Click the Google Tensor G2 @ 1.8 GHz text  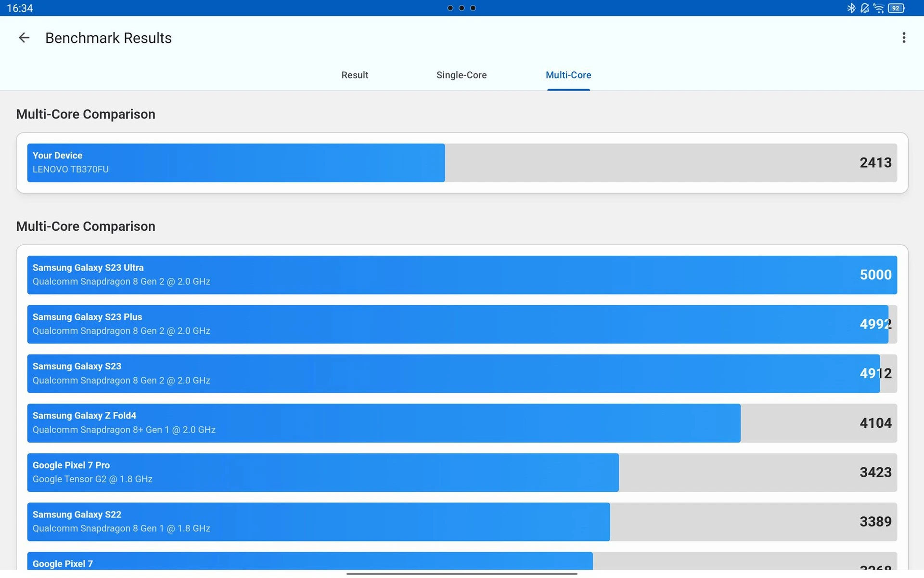[92, 479]
